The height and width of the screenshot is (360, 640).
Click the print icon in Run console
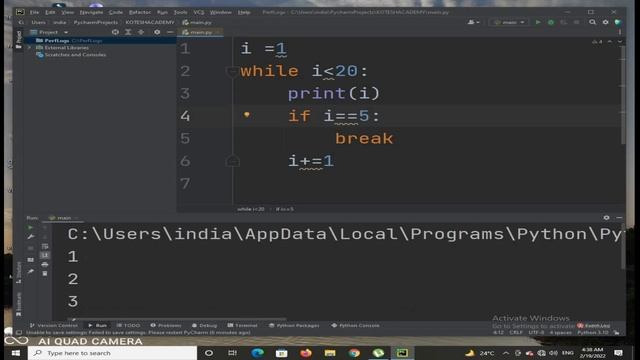45,264
